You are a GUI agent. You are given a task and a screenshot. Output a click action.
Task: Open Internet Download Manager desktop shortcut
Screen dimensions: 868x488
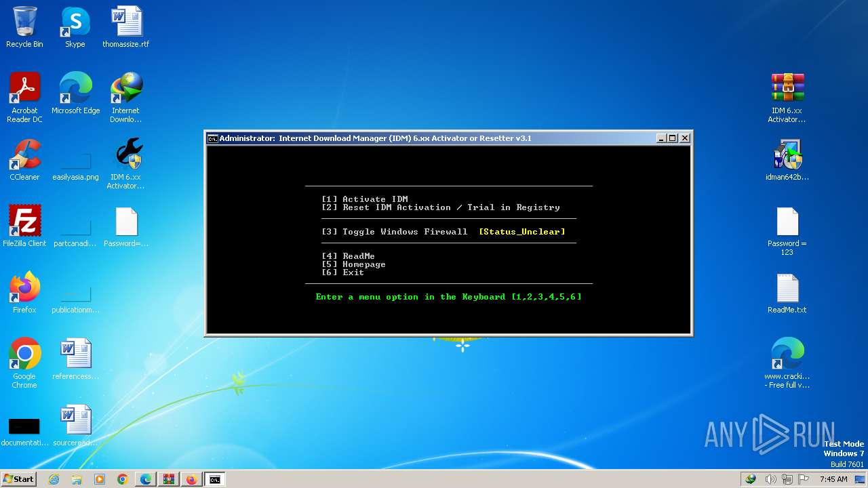(126, 98)
